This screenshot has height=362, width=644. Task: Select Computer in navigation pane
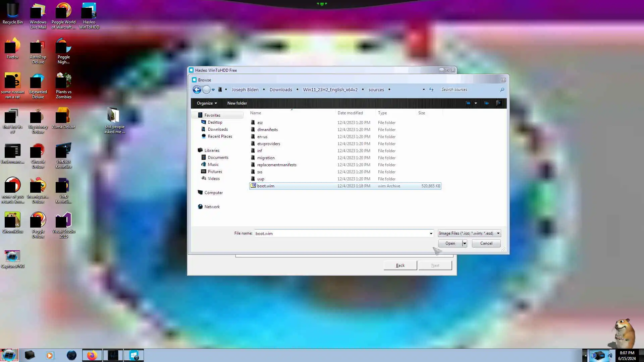tap(213, 193)
